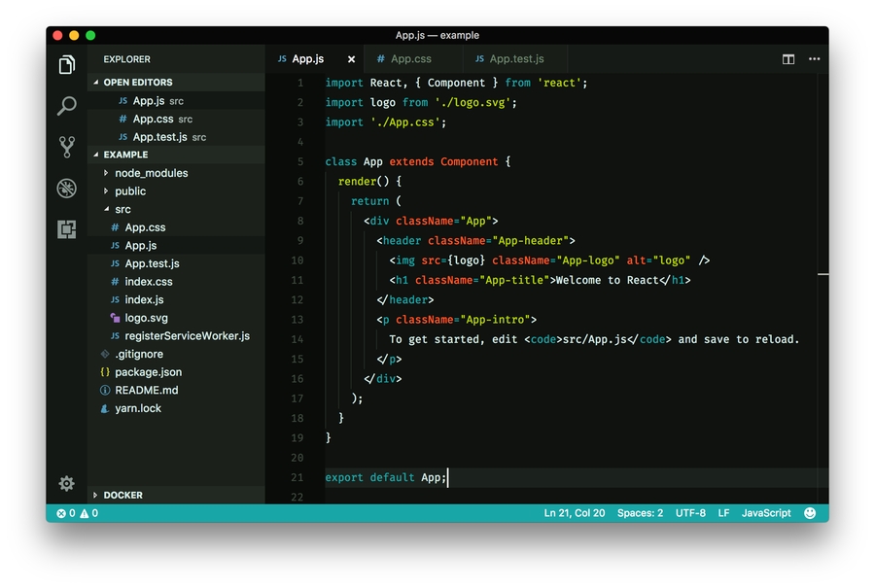This screenshot has height=588, width=875.
Task: Click the feedback smiley in status bar
Action: click(x=810, y=513)
